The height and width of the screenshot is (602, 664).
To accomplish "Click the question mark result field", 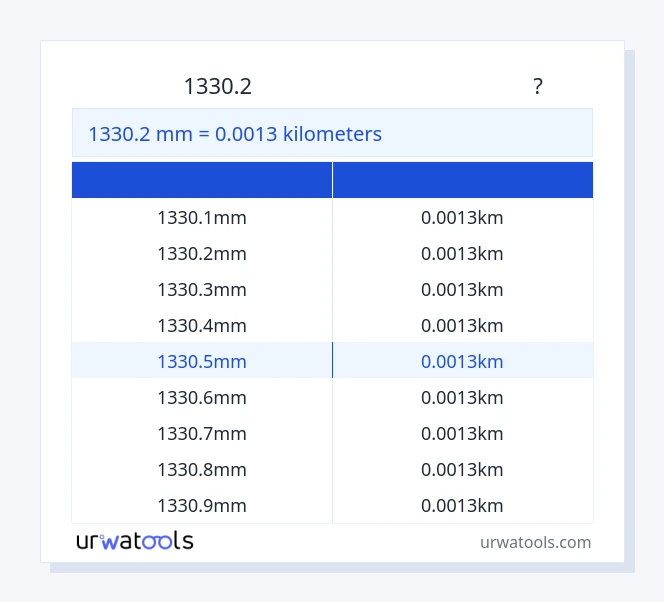I will tap(538, 87).
